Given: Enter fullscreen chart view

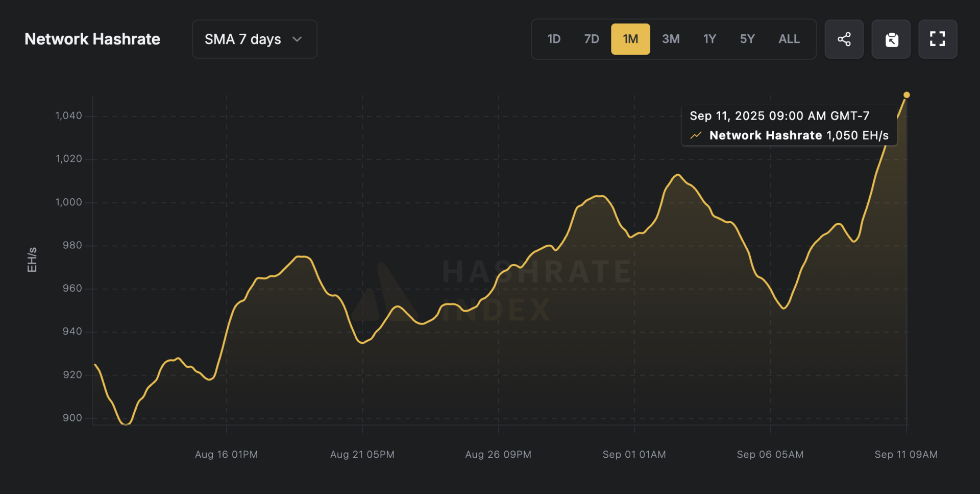Looking at the screenshot, I should [938, 39].
